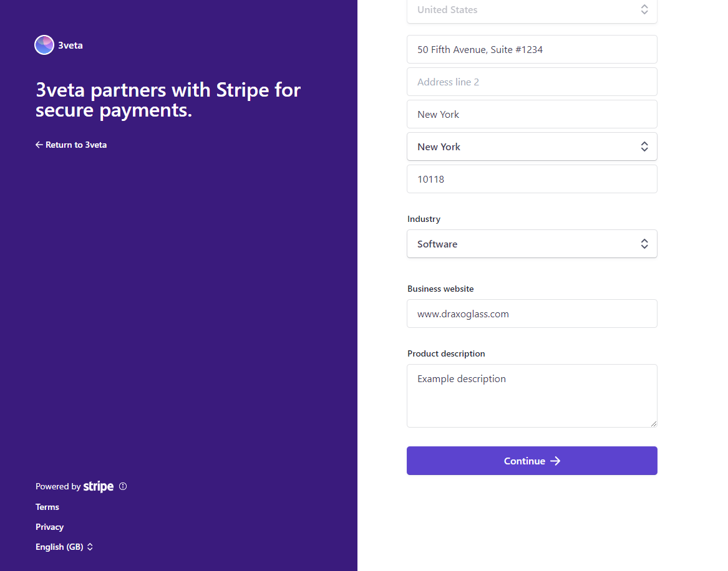This screenshot has height=571, width=728.
Task: Open the Terms page link
Action: [x=47, y=507]
